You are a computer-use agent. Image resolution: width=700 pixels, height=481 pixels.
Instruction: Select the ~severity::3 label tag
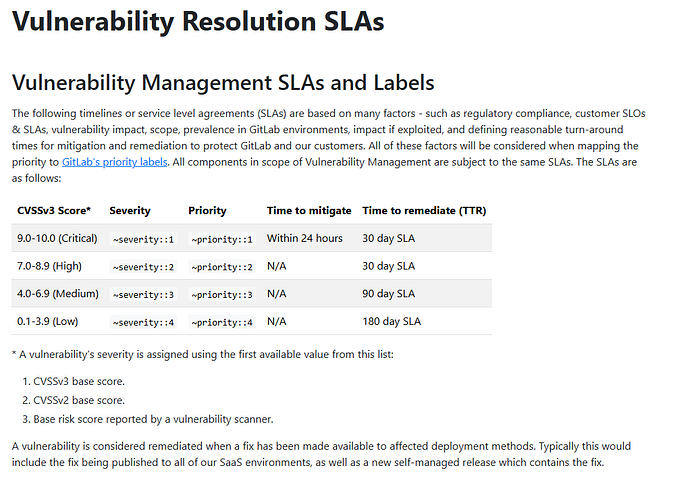[x=143, y=295]
